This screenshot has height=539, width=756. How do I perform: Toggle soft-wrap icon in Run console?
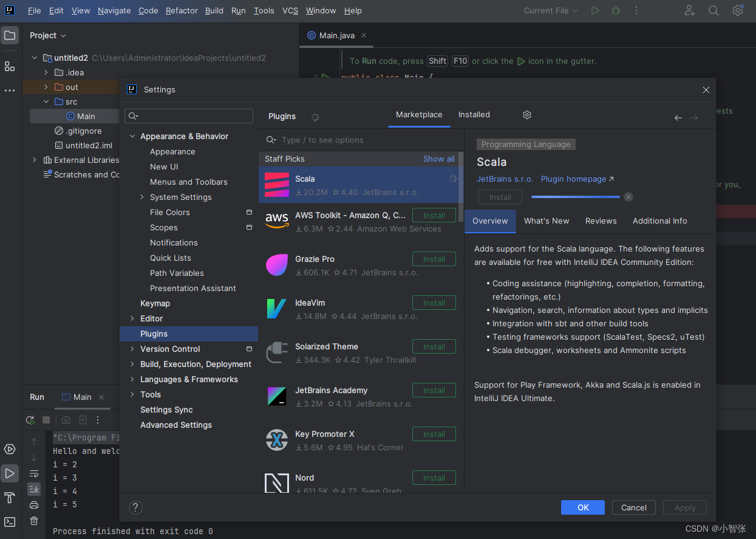coord(34,473)
